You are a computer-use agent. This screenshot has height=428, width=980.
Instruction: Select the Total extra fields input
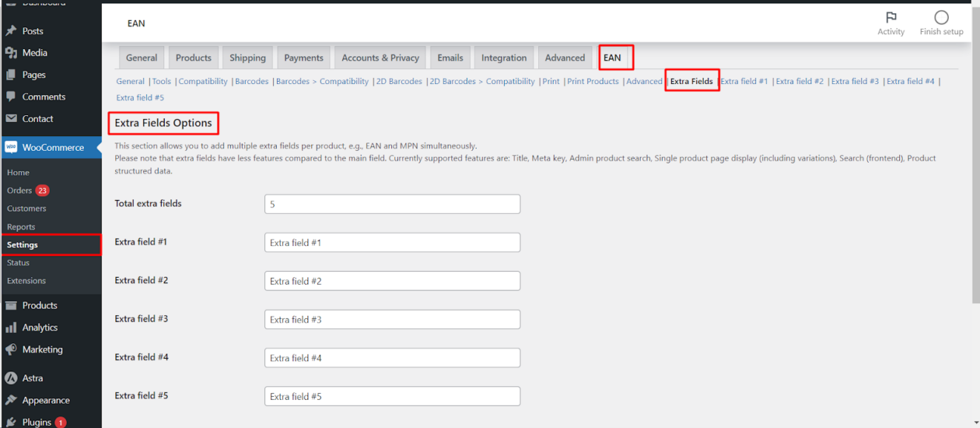(x=392, y=204)
